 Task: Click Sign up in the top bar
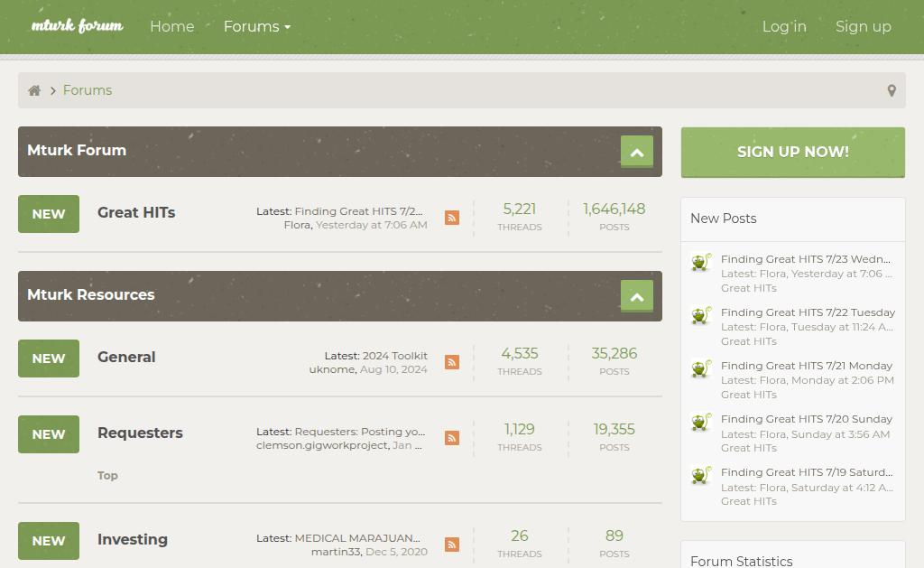click(864, 26)
